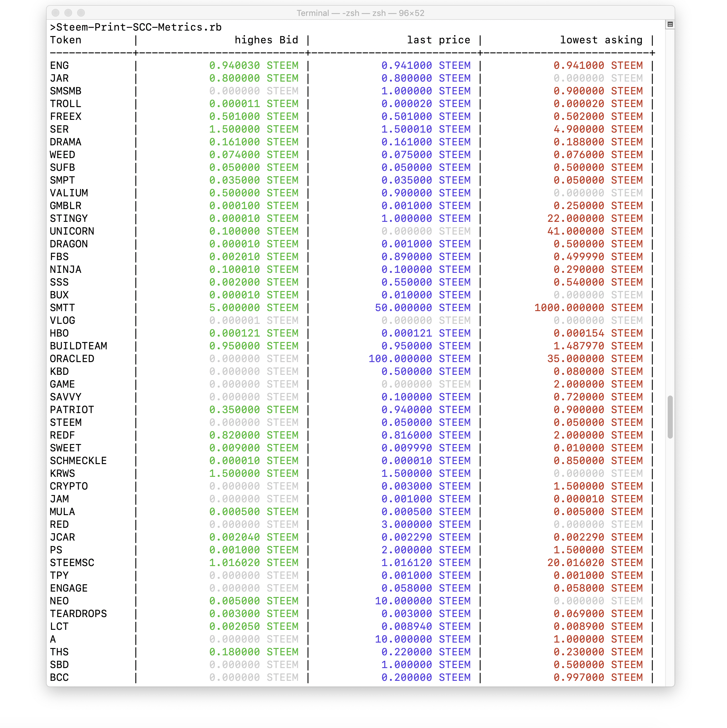This screenshot has width=727, height=728.
Task: Click the SUFB token name
Action: coord(62,168)
